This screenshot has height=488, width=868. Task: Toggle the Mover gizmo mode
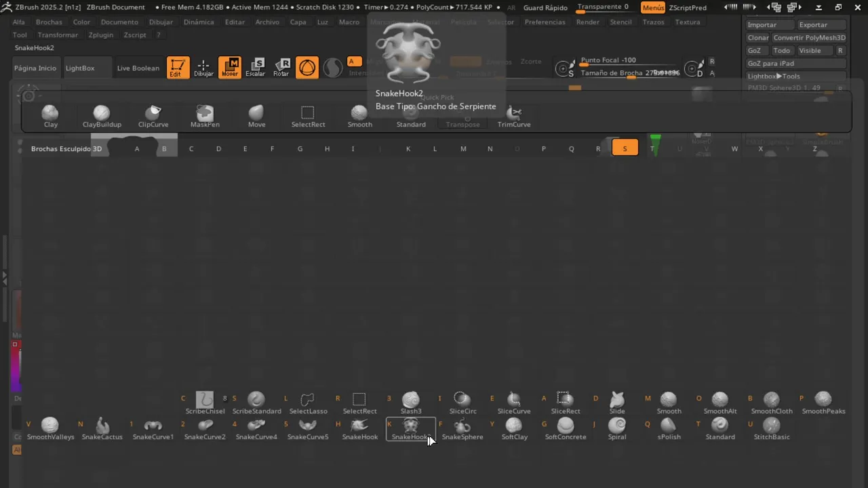pos(230,68)
